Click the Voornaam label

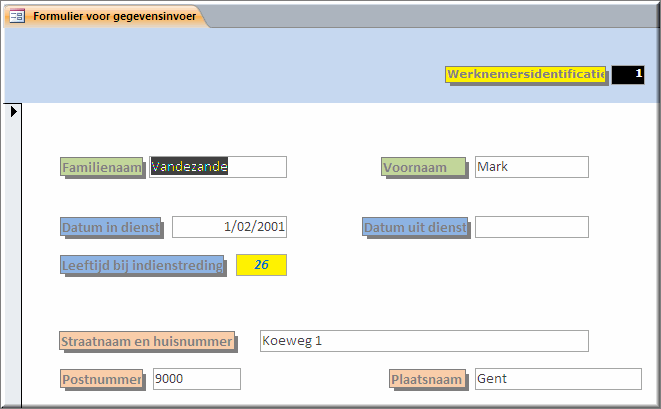pos(424,167)
